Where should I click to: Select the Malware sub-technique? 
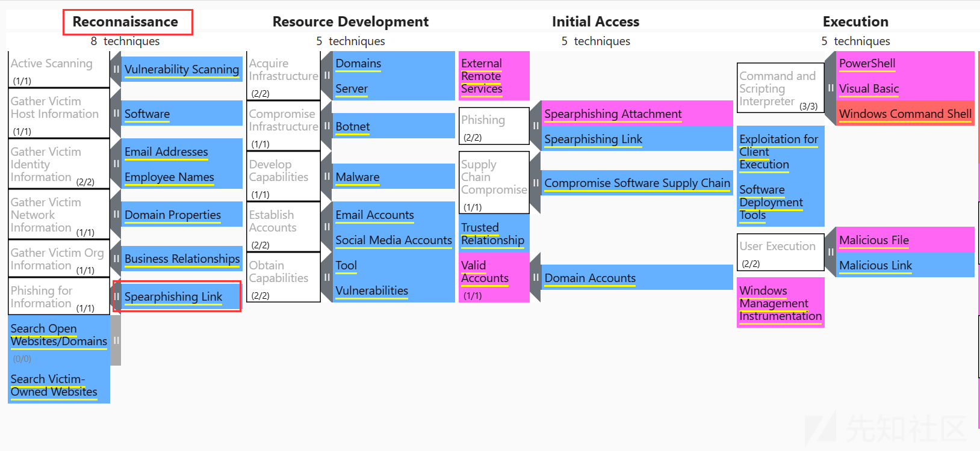pyautogui.click(x=394, y=177)
